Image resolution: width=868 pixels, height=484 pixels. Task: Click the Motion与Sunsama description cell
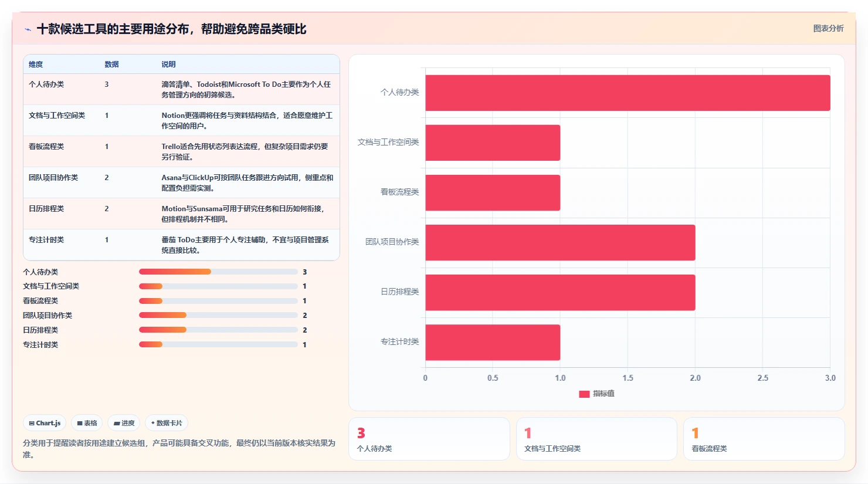coord(243,214)
